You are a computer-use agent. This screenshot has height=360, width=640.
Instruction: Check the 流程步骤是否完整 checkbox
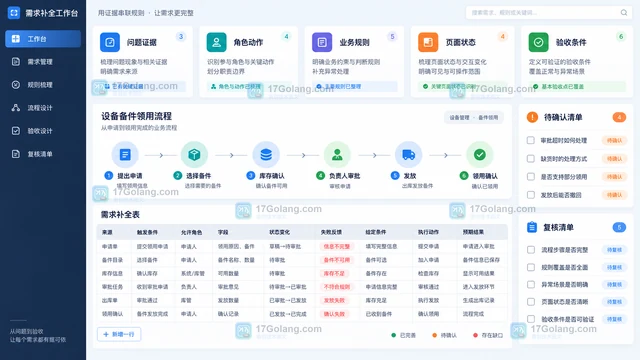(x=531, y=249)
